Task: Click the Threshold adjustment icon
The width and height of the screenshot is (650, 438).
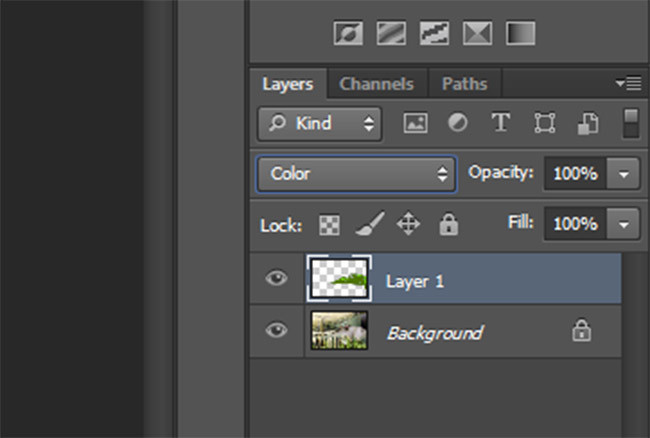Action: pyautogui.click(x=434, y=34)
